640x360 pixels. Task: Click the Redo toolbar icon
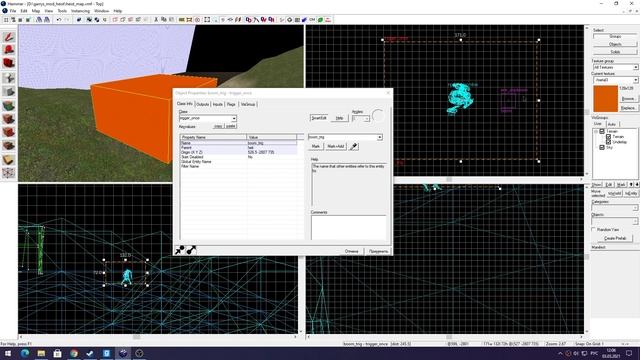67,20
